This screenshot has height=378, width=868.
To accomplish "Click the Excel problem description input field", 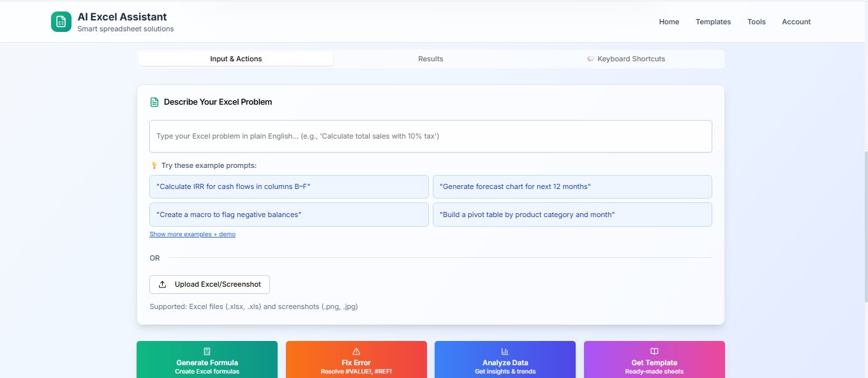I will pos(430,136).
